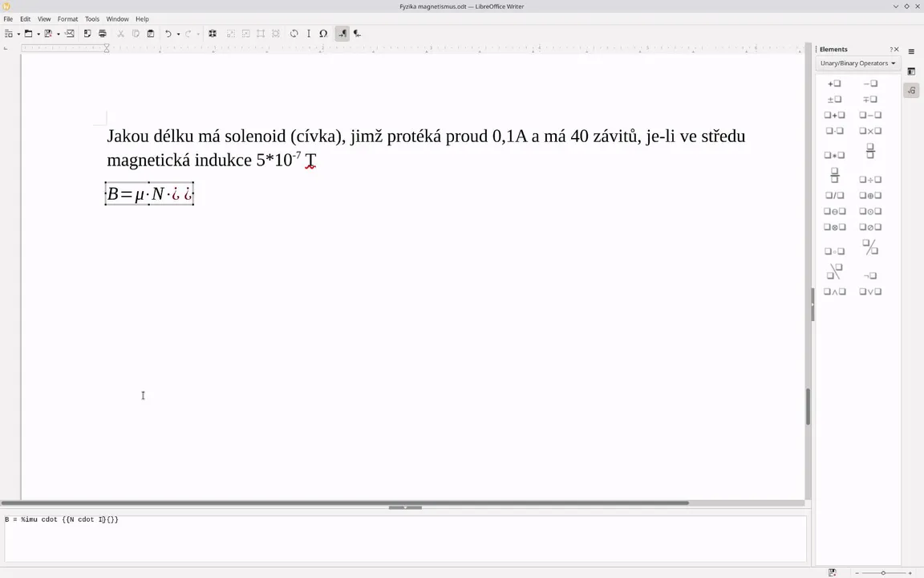Insert the tensor product ⊗ element
The image size is (924, 578).
(834, 228)
